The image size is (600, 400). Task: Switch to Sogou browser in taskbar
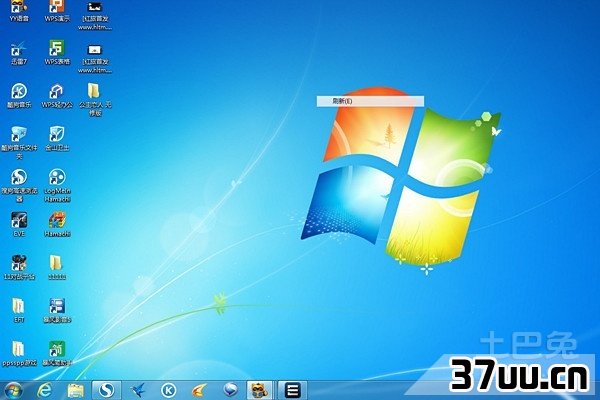(106, 390)
